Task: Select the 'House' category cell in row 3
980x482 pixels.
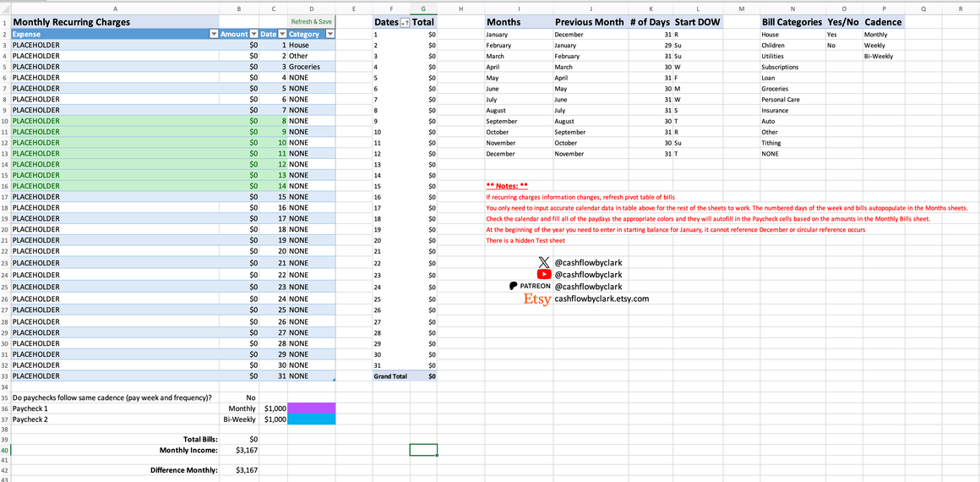Action: coord(311,45)
